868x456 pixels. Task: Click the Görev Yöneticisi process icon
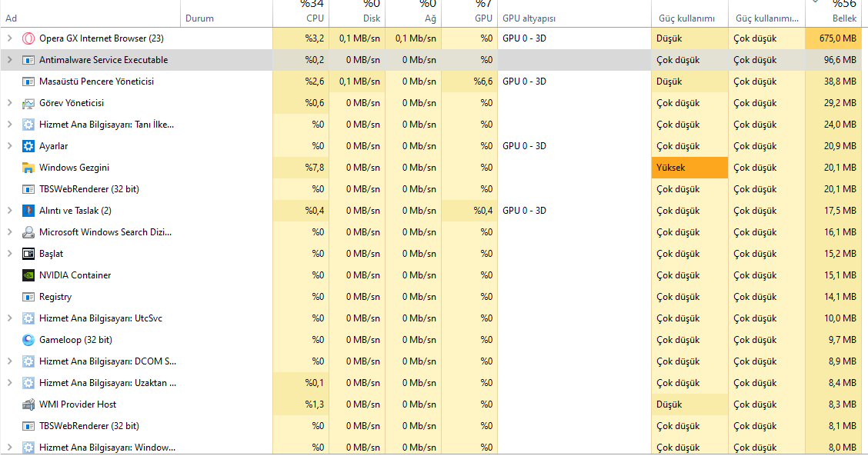[28, 103]
